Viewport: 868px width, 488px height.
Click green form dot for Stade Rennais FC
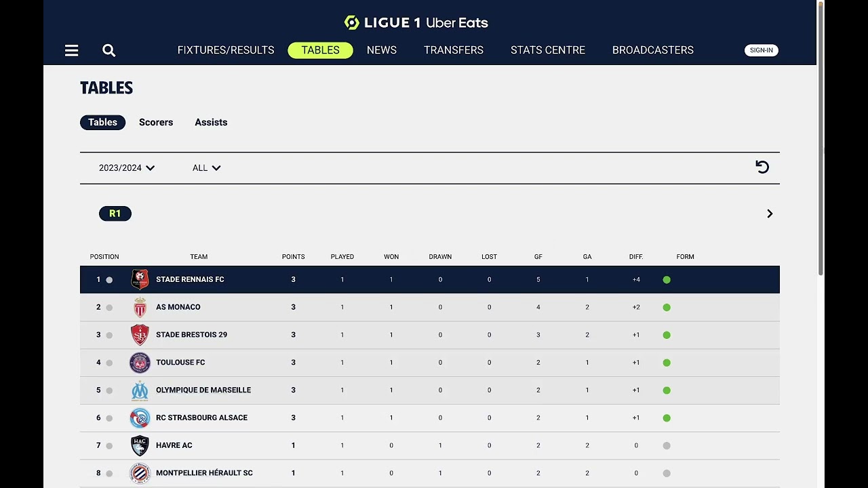click(667, 280)
